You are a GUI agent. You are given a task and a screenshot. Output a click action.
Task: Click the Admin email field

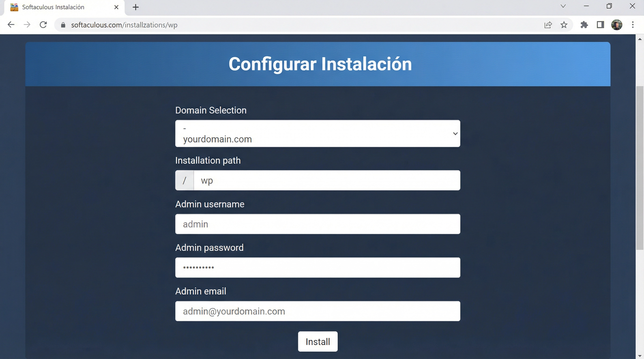click(x=318, y=311)
